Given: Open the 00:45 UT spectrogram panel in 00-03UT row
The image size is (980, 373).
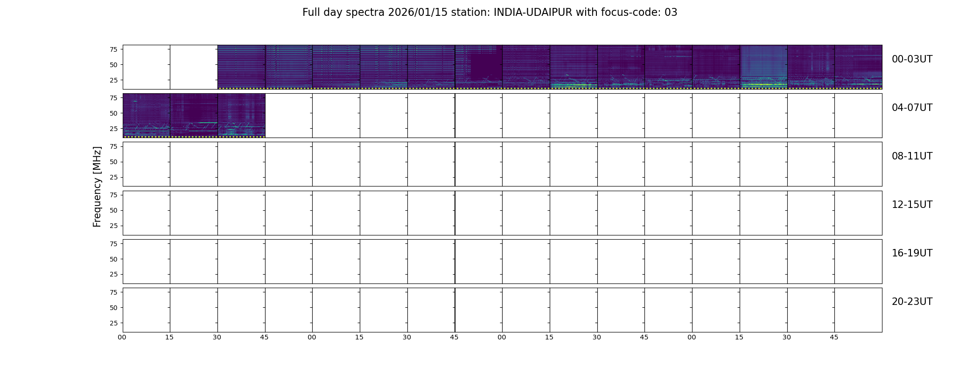Looking at the screenshot, I should 289,67.
